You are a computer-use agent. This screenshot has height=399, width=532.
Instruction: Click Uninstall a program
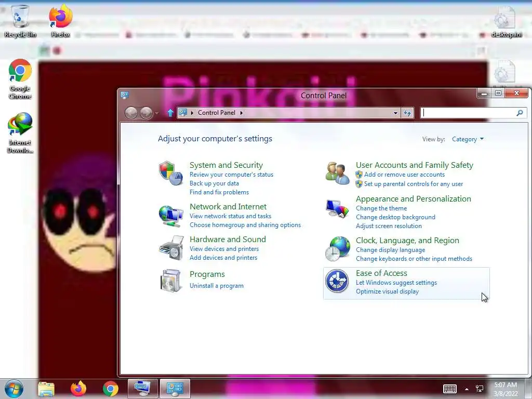tap(217, 286)
